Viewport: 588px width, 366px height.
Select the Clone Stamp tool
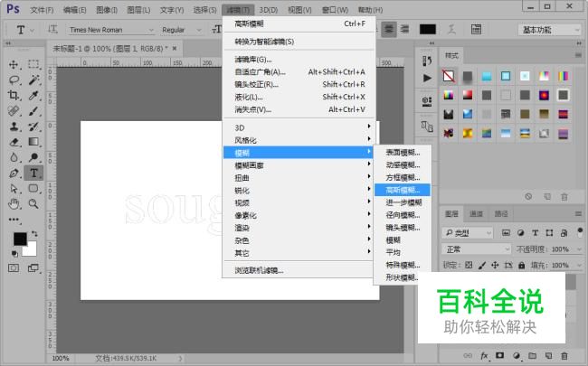(x=14, y=127)
